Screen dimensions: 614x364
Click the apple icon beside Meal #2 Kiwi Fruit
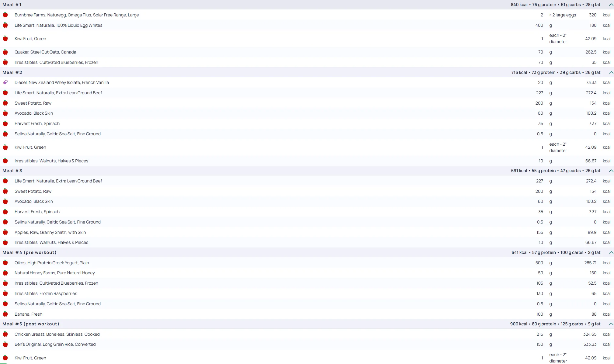click(5, 147)
